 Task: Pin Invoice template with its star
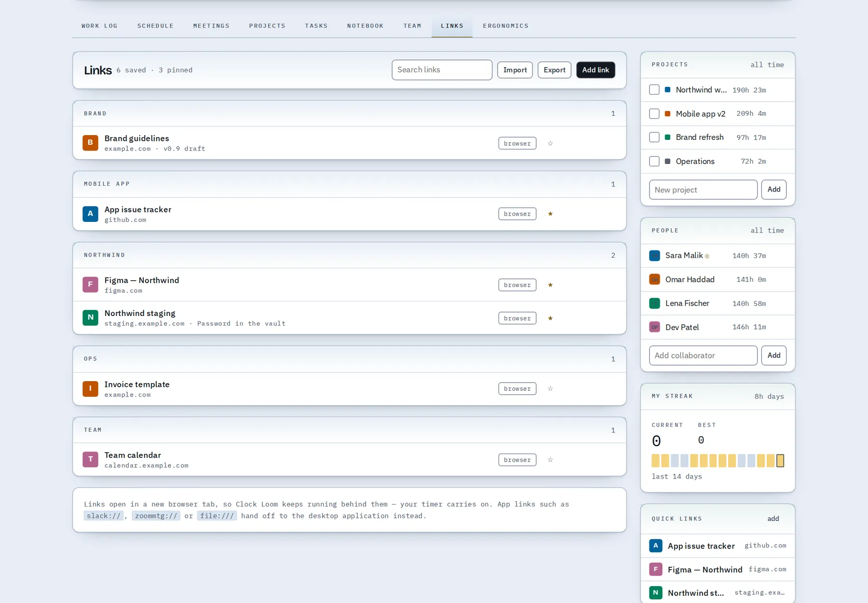[x=550, y=389]
